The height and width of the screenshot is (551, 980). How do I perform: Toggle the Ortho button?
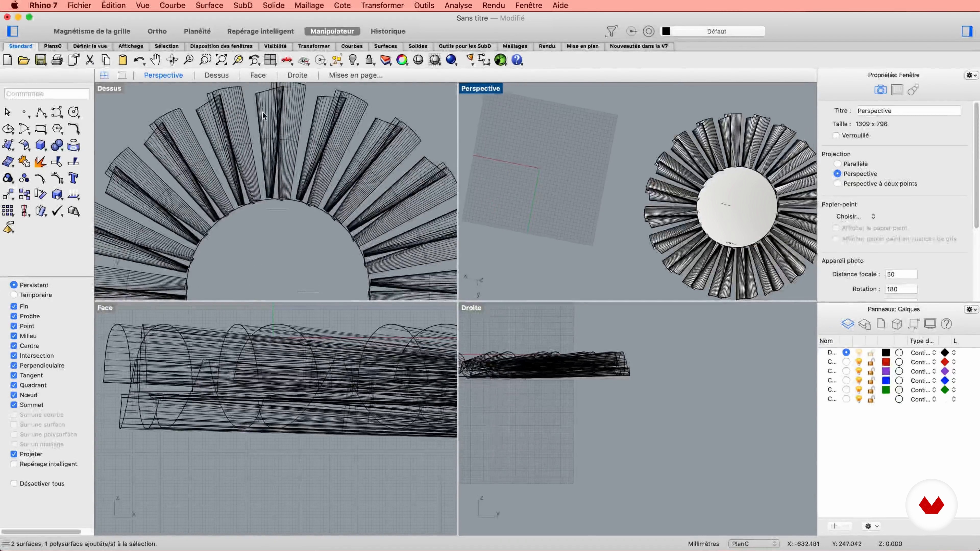point(157,31)
